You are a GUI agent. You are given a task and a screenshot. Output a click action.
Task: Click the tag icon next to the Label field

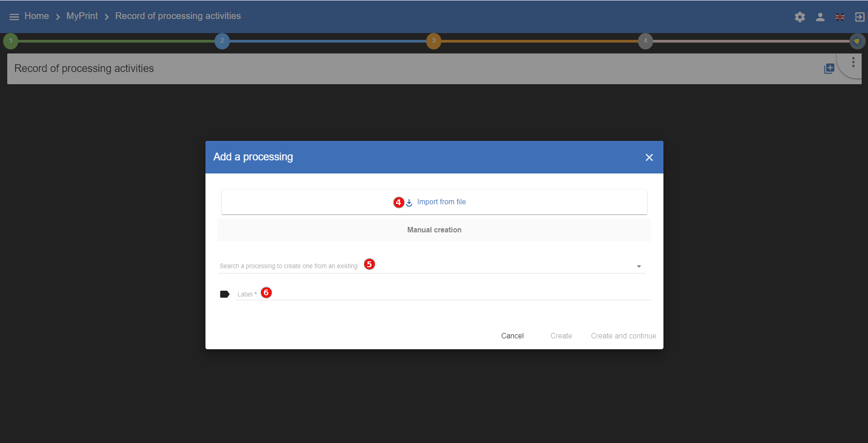(224, 294)
